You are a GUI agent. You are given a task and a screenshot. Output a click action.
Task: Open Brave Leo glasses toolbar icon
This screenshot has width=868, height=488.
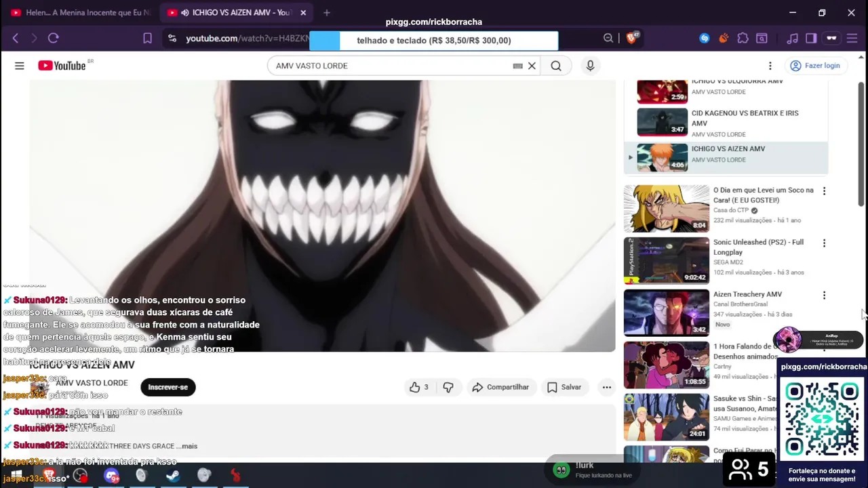tap(831, 39)
